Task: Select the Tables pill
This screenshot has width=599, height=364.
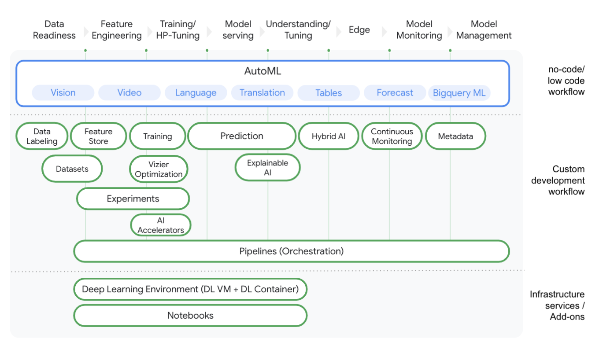Action: pyautogui.click(x=329, y=93)
